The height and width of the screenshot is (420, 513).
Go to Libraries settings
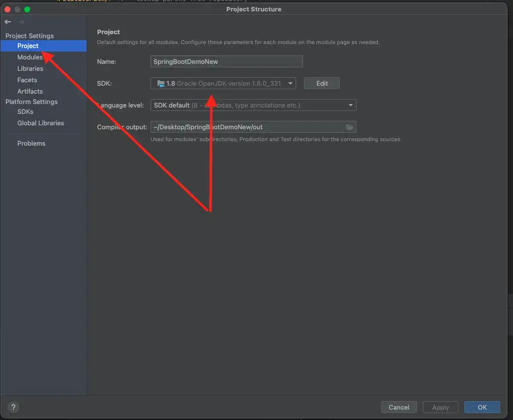click(x=30, y=68)
